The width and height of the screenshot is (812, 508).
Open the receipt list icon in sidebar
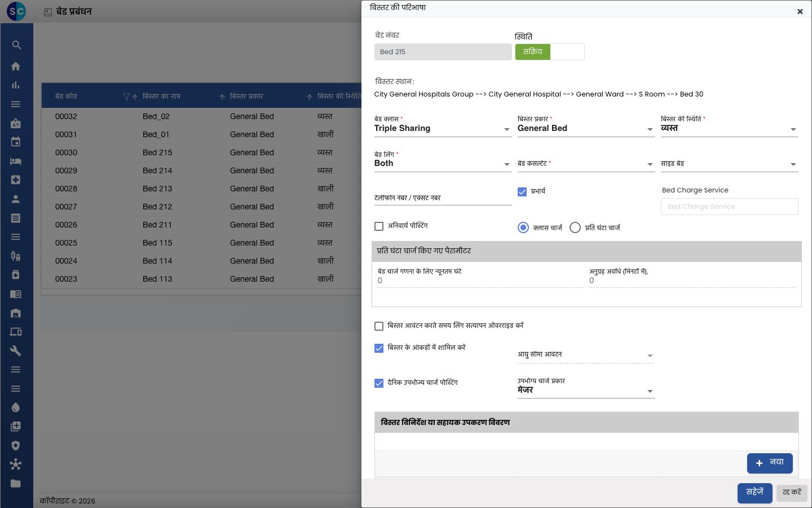(x=16, y=218)
